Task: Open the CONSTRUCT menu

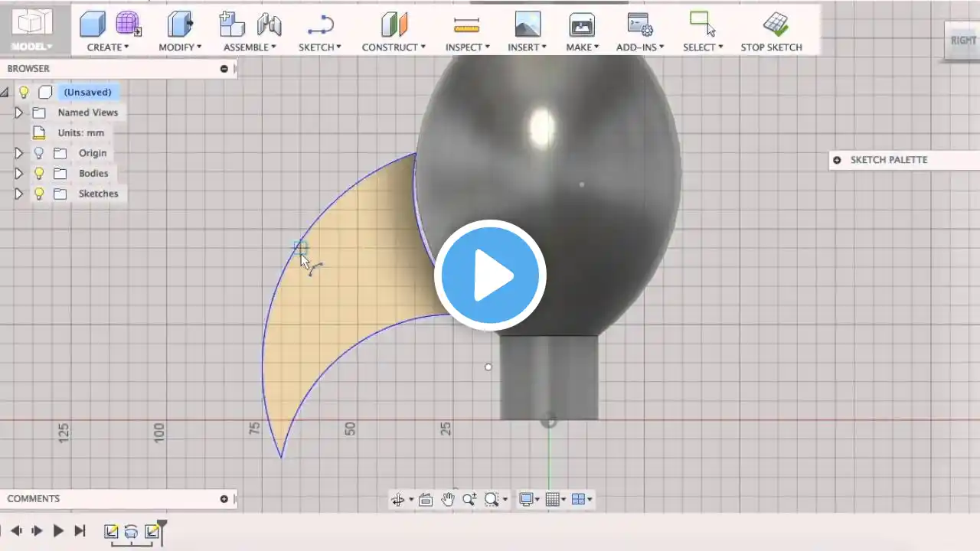Action: click(x=394, y=47)
